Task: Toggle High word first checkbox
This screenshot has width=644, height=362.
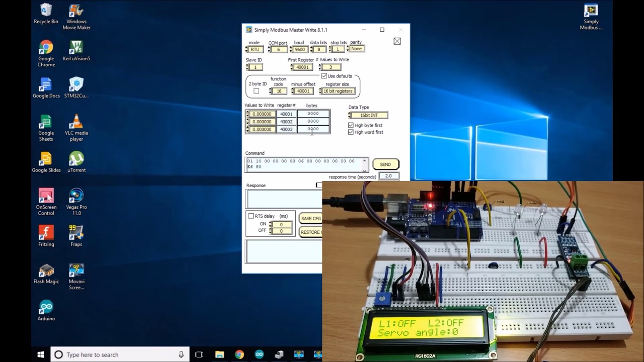Action: click(351, 132)
